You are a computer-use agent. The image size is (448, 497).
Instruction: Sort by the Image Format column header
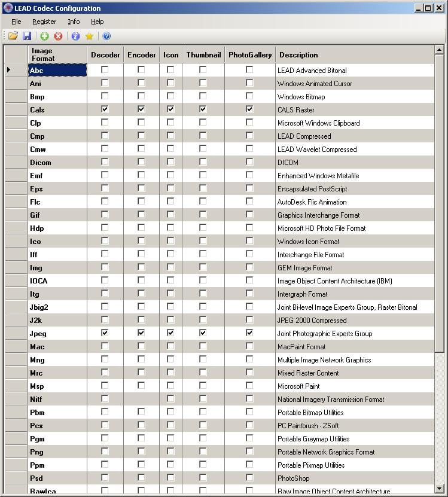tap(57, 54)
